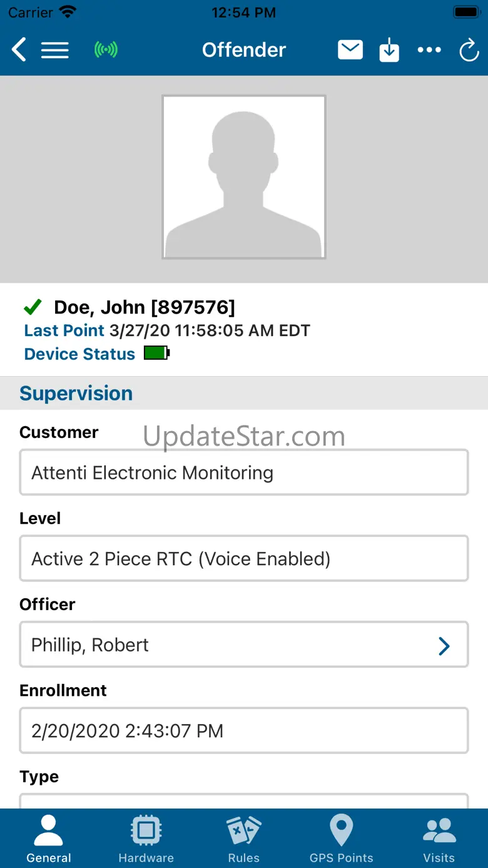Open the Rules tab

tap(244, 839)
